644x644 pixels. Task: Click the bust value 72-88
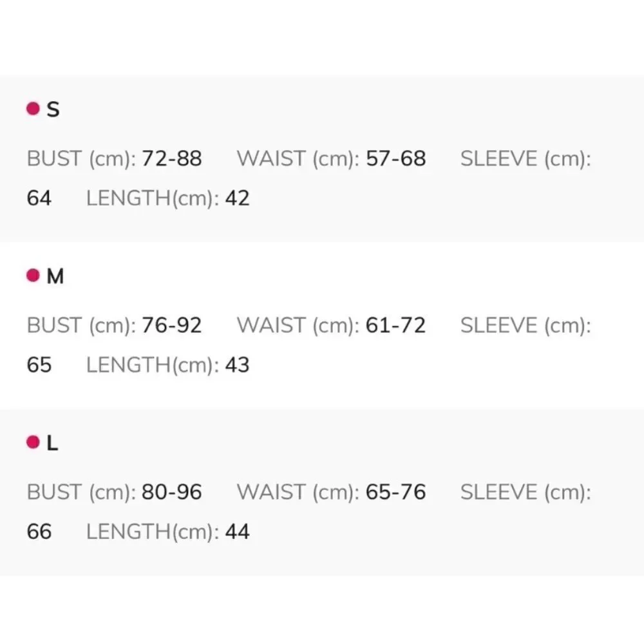point(171,158)
